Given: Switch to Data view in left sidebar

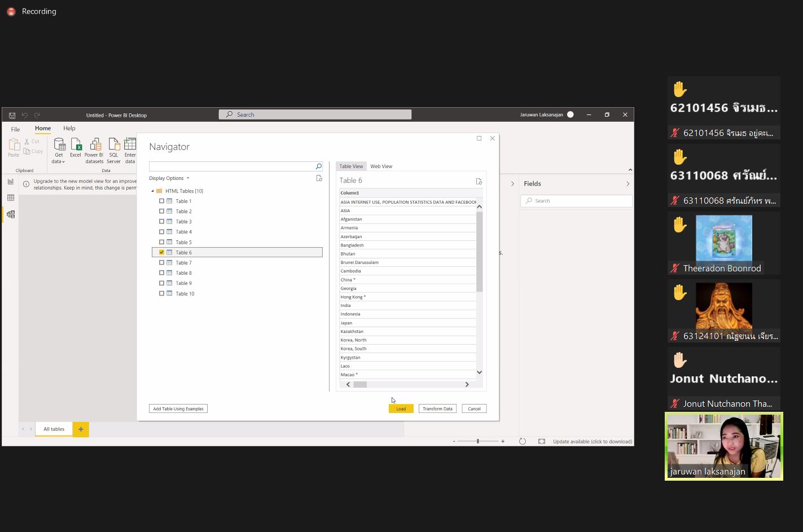Looking at the screenshot, I should [11, 198].
